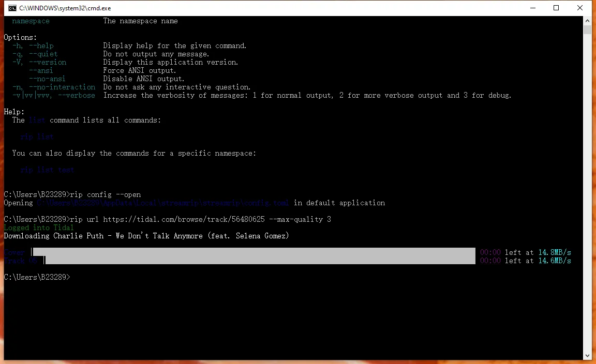Click 'You can also display the commands' line
Viewport: 596px width, 364px height.
point(134,153)
